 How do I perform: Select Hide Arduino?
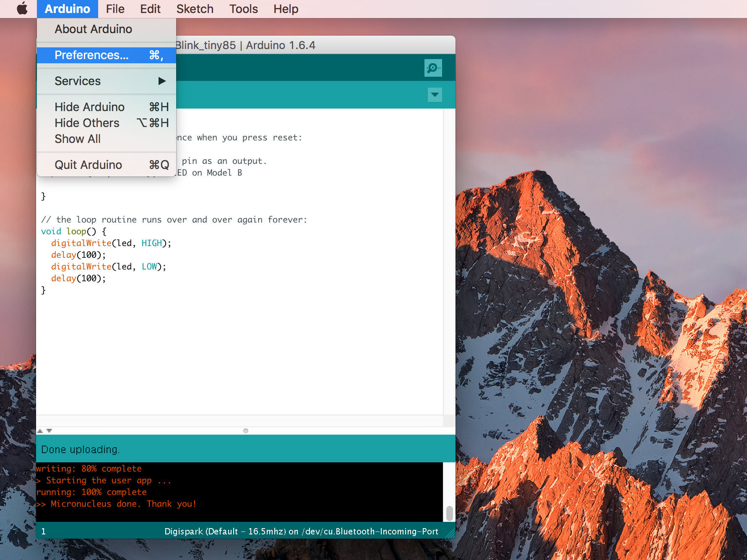click(107, 107)
